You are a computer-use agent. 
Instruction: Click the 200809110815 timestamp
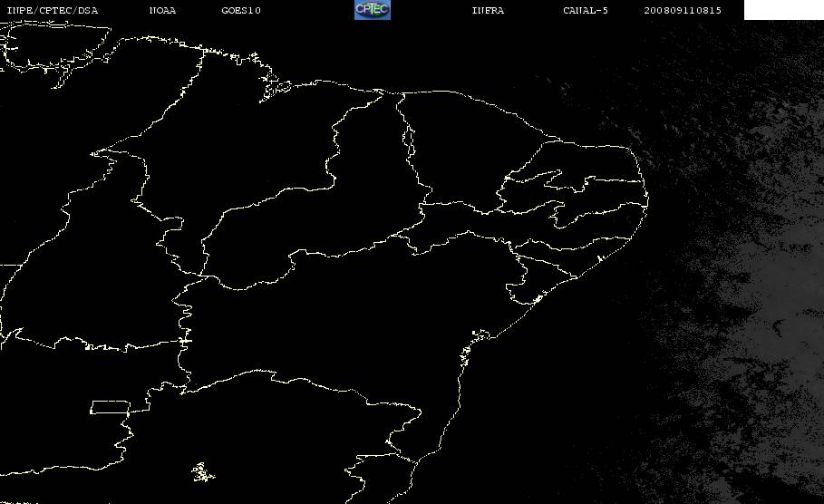point(683,11)
